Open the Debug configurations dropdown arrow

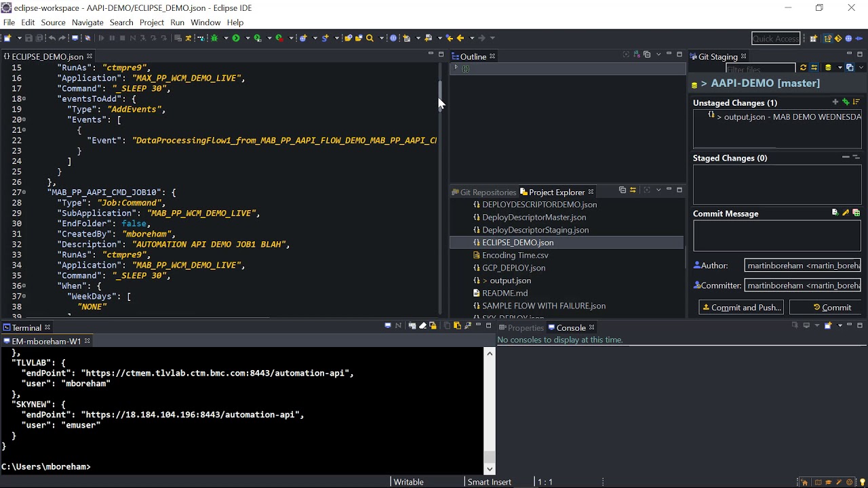click(226, 38)
